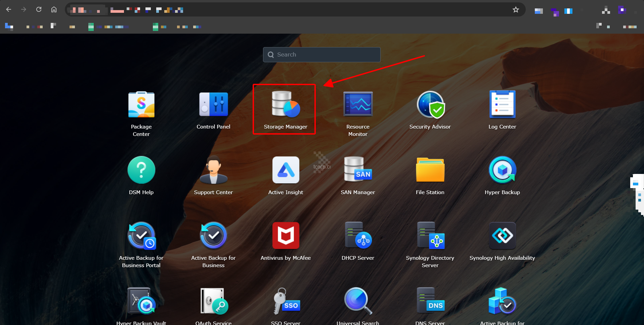The height and width of the screenshot is (325, 644).
Task: Open the Storage Manager app
Action: click(x=286, y=105)
